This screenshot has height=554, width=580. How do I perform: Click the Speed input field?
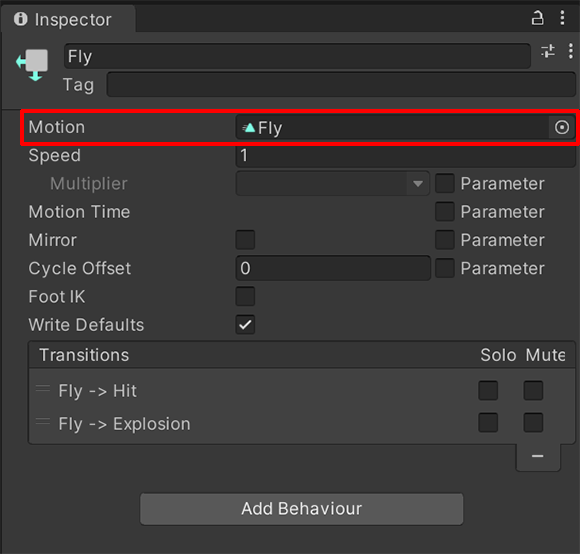405,155
